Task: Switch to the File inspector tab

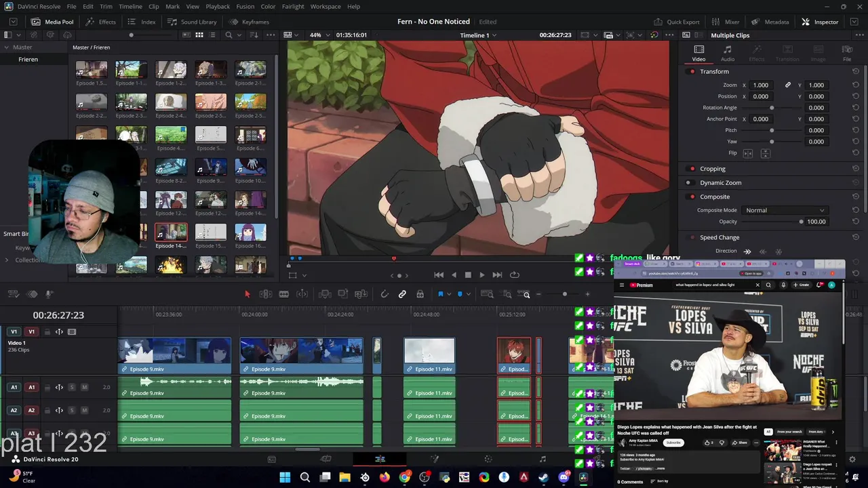Action: click(847, 54)
